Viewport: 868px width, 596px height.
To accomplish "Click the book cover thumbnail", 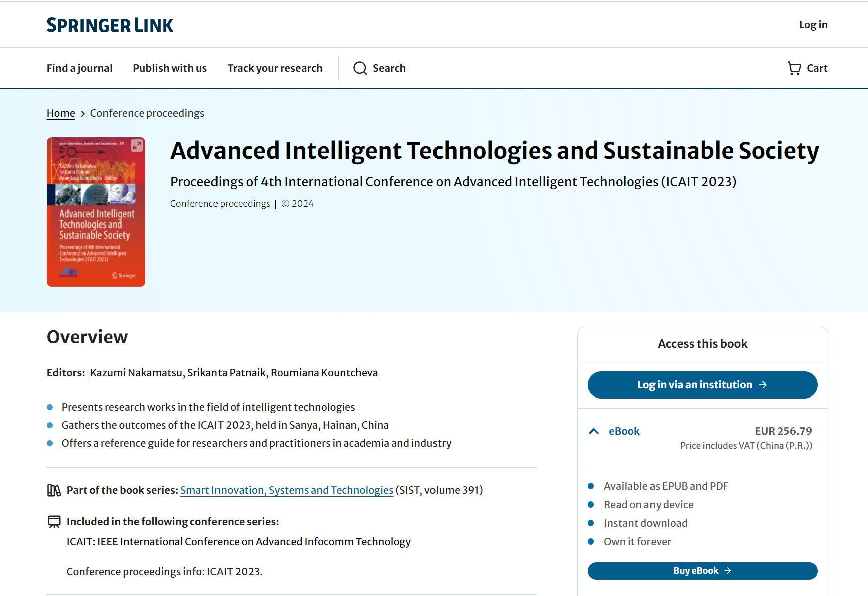I will point(96,212).
